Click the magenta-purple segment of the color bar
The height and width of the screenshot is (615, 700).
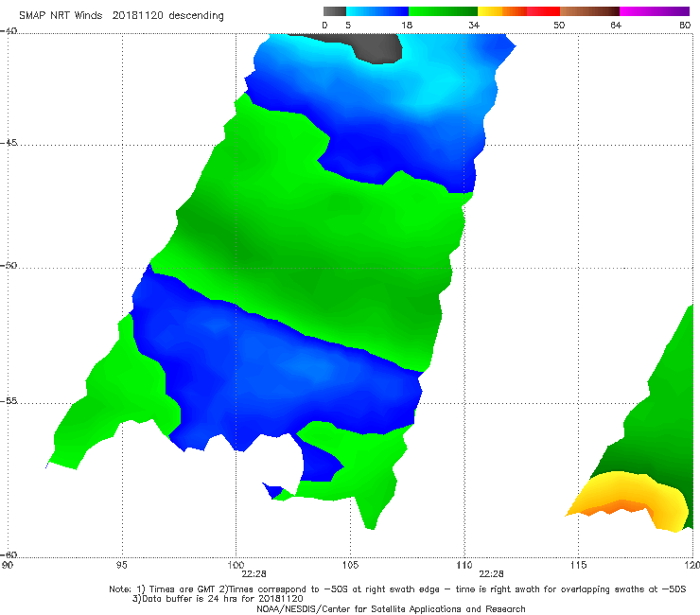[655, 11]
